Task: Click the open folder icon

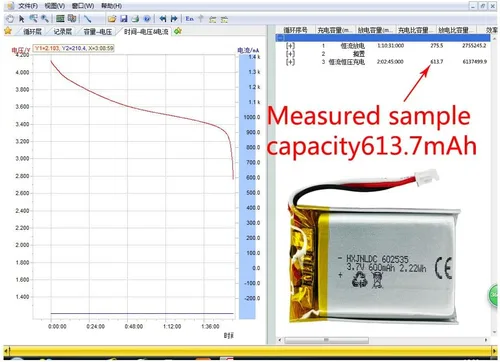Action: 112,19
